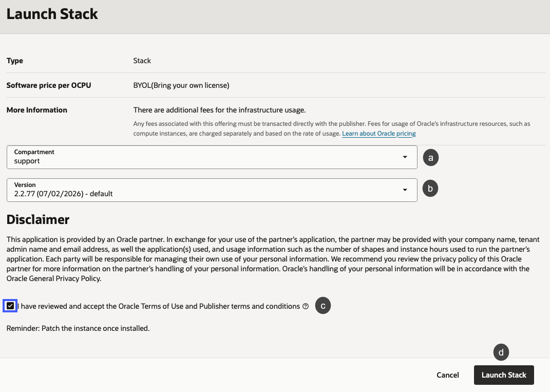550x392 pixels.
Task: Click the Disclaimer section heading
Action: pos(38,219)
